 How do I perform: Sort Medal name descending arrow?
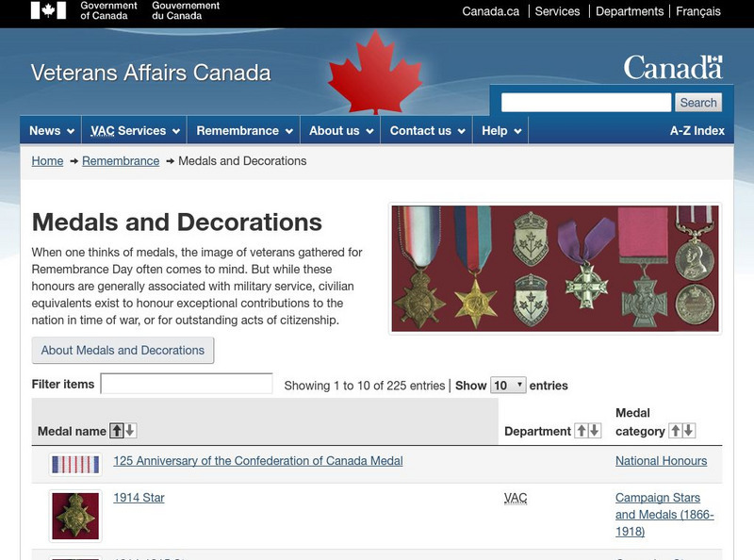click(130, 431)
